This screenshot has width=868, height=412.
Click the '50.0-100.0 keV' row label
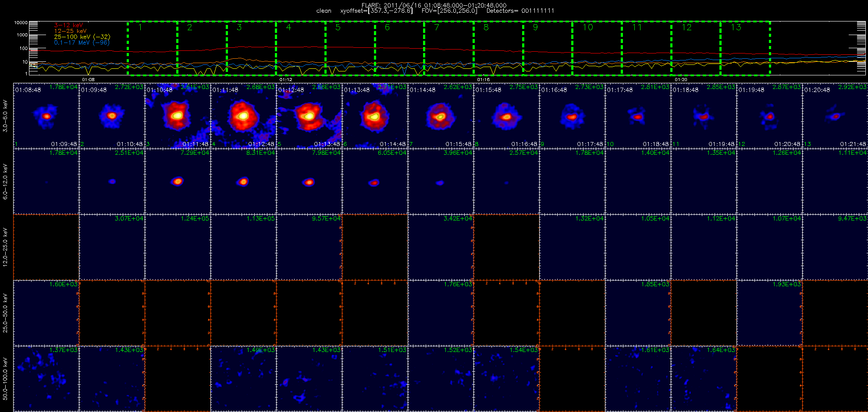[x=5, y=379]
